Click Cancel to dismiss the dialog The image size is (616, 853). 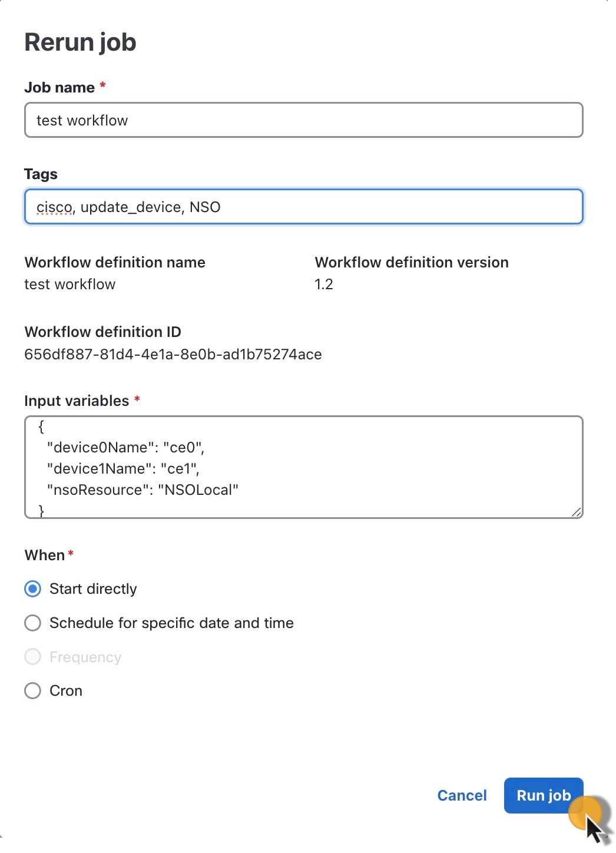point(462,795)
